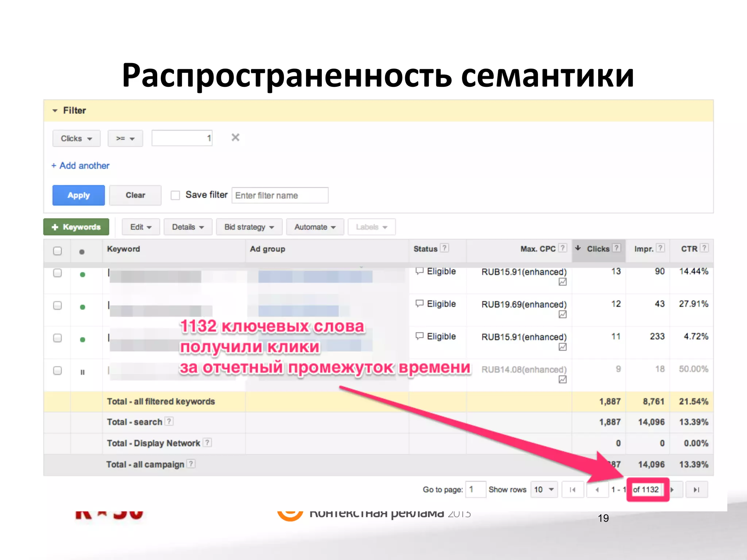The height and width of the screenshot is (560, 747).
Task: Click the Max. CPC help question icon
Action: click(x=563, y=248)
